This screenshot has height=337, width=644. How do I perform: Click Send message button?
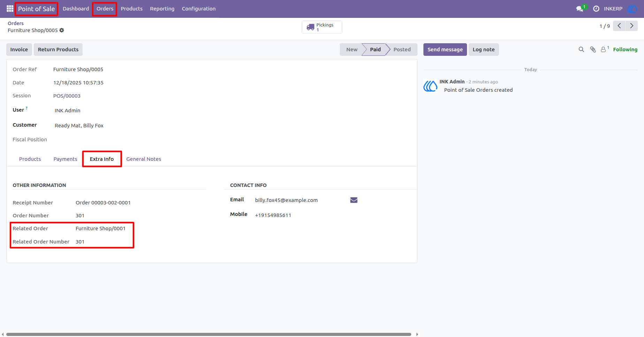pyautogui.click(x=445, y=50)
